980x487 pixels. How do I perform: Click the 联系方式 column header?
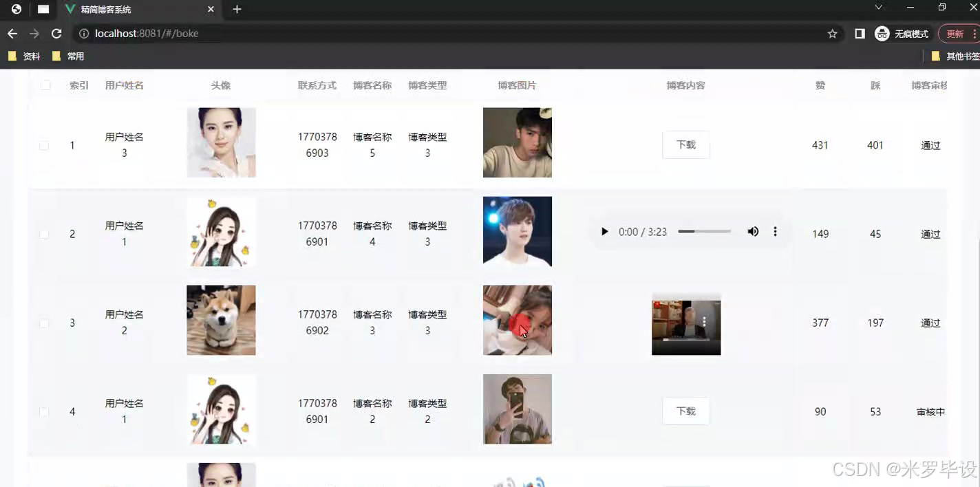317,85
